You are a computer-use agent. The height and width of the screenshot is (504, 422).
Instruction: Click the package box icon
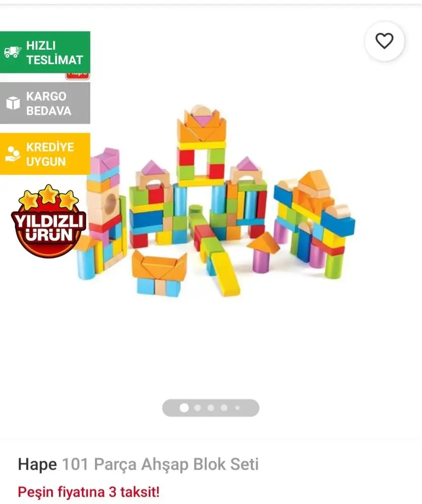point(13,103)
